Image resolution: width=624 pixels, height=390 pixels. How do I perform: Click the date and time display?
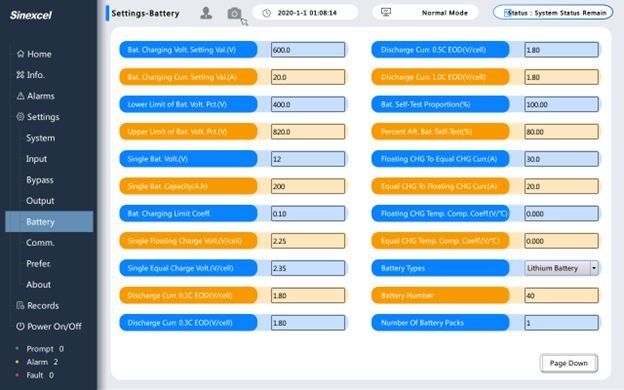click(305, 13)
